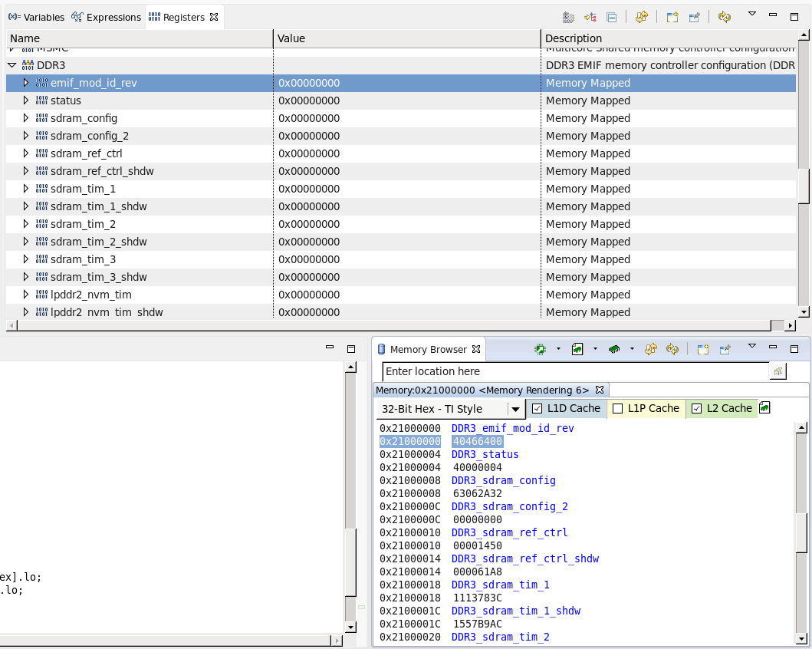
Task: Switch to the Expressions tab
Action: point(106,17)
